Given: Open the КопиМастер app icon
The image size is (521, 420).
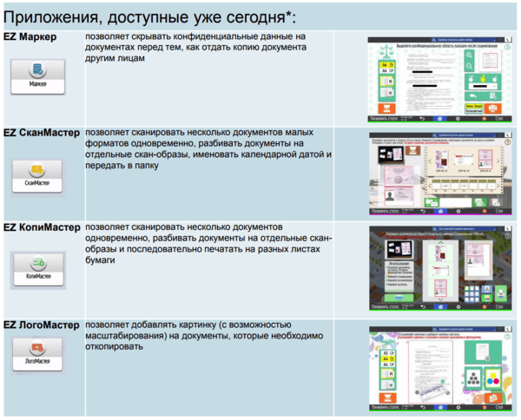Looking at the screenshot, I should (x=38, y=270).
